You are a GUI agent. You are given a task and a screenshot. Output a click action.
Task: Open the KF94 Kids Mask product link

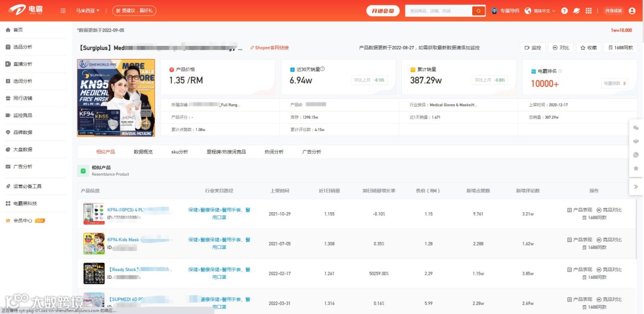click(123, 240)
